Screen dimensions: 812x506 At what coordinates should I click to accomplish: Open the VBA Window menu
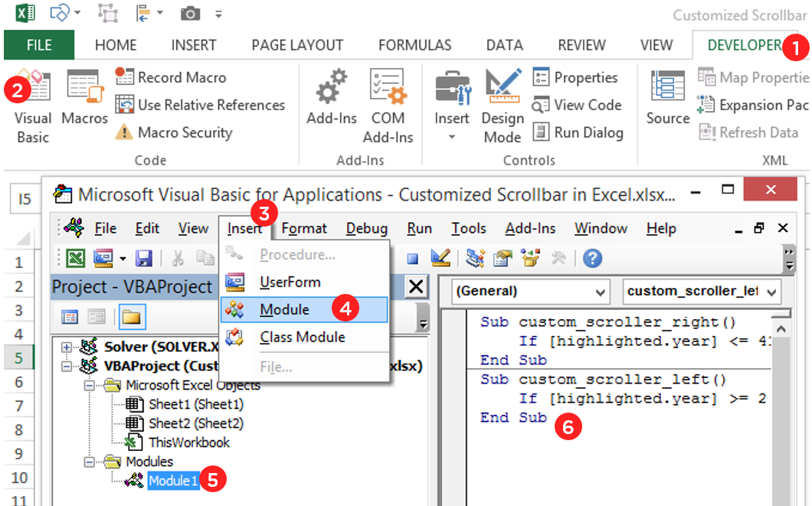point(601,228)
